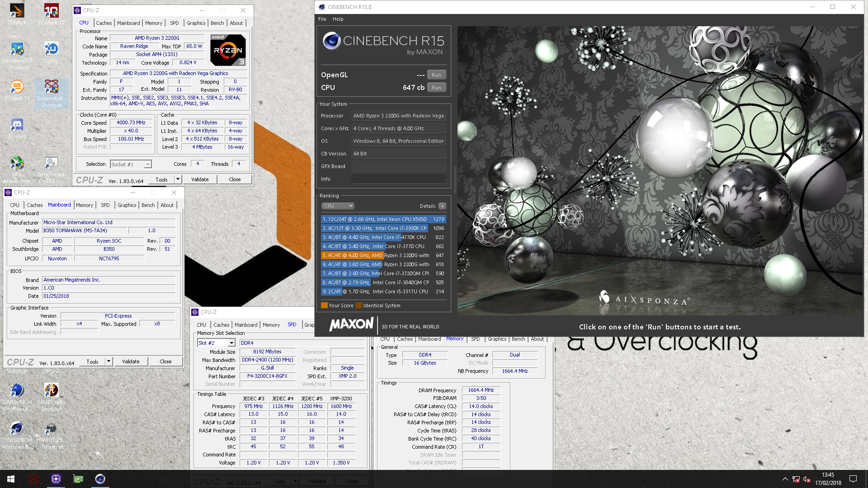Viewport: 868px width, 488px height.
Task: Switch to Caches tab in top CPU-Z window
Action: click(104, 23)
